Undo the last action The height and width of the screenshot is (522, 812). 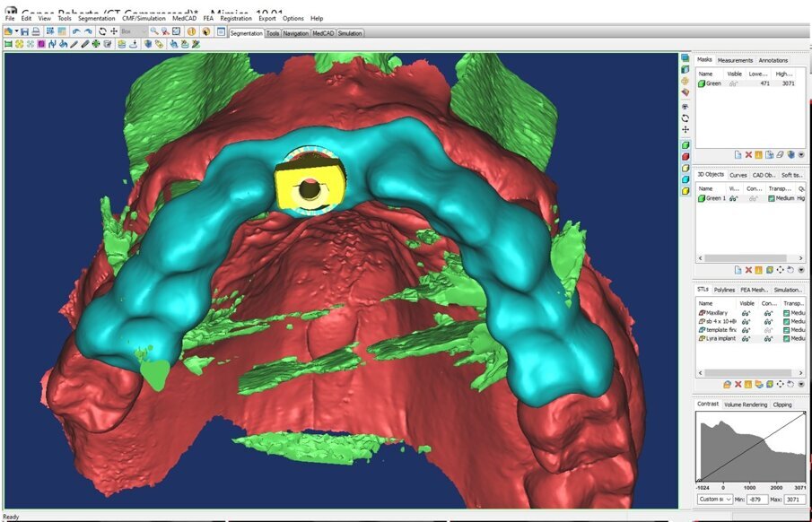point(74,30)
